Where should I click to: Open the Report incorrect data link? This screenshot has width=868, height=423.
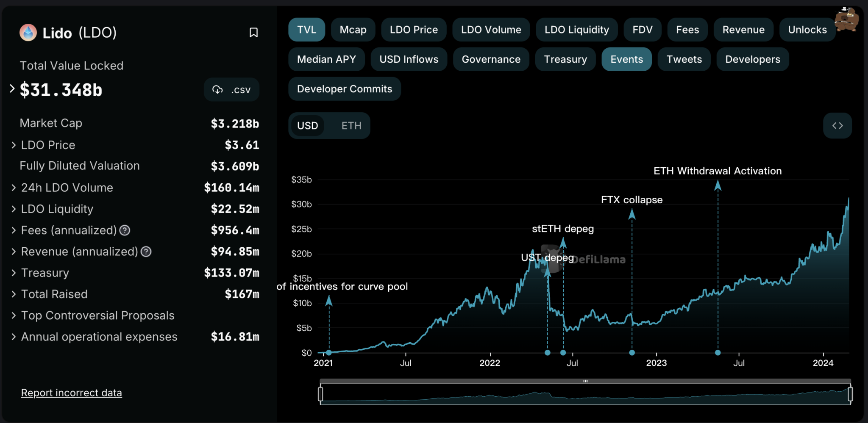72,393
